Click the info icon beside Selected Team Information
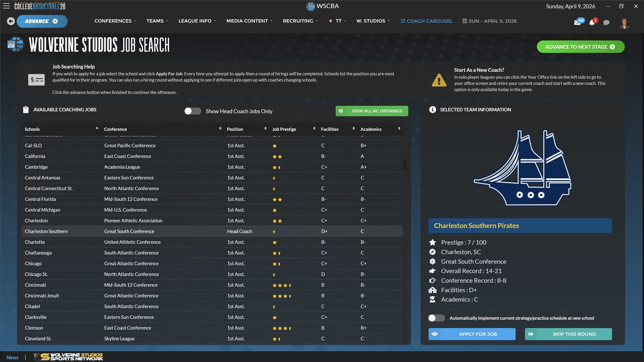This screenshot has height=362, width=644. [x=433, y=109]
